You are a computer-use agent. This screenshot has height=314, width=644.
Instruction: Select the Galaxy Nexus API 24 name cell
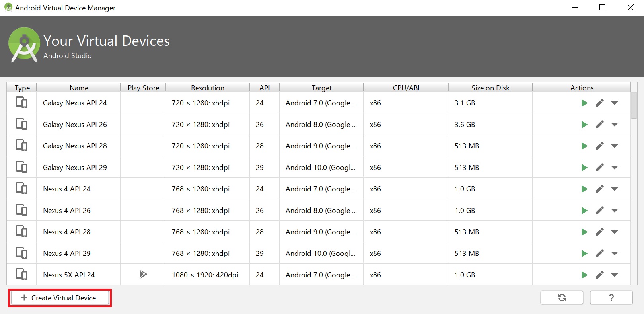[x=78, y=103]
